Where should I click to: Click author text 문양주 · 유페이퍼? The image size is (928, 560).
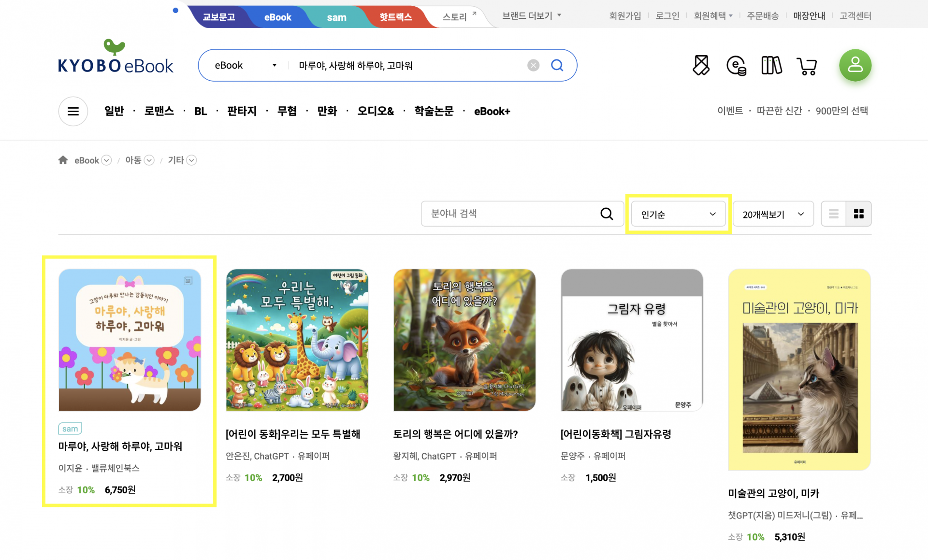(x=593, y=456)
